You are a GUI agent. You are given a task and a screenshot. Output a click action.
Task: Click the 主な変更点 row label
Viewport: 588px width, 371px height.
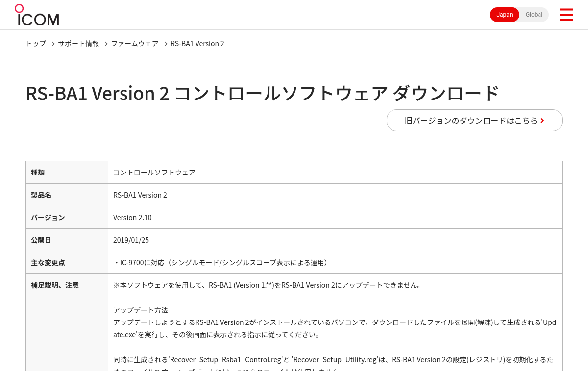tap(48, 263)
